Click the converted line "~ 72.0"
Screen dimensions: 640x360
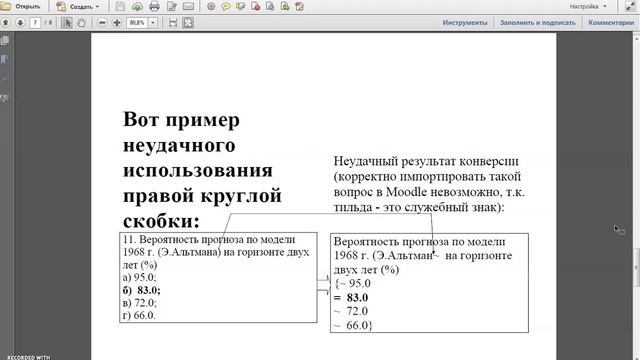click(351, 311)
